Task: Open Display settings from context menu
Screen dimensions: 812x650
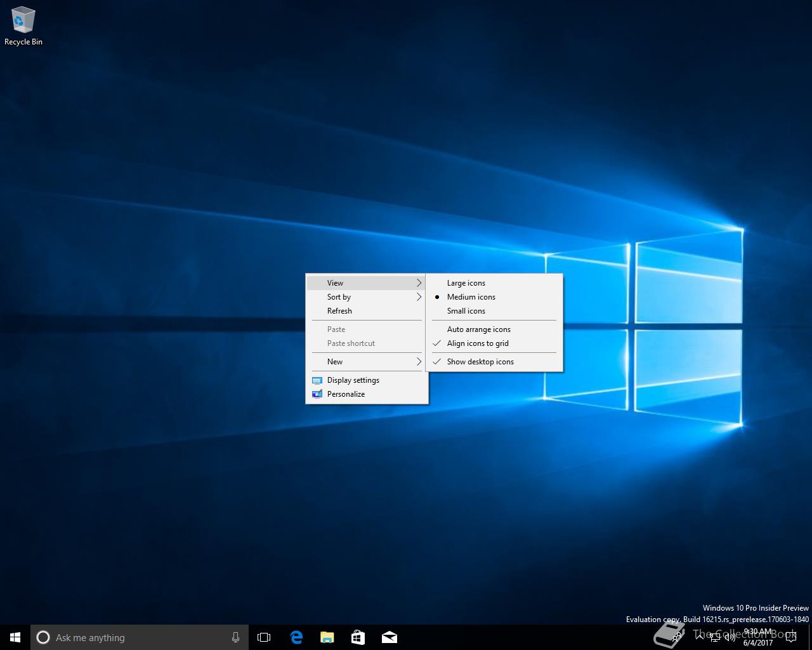Action: point(353,380)
